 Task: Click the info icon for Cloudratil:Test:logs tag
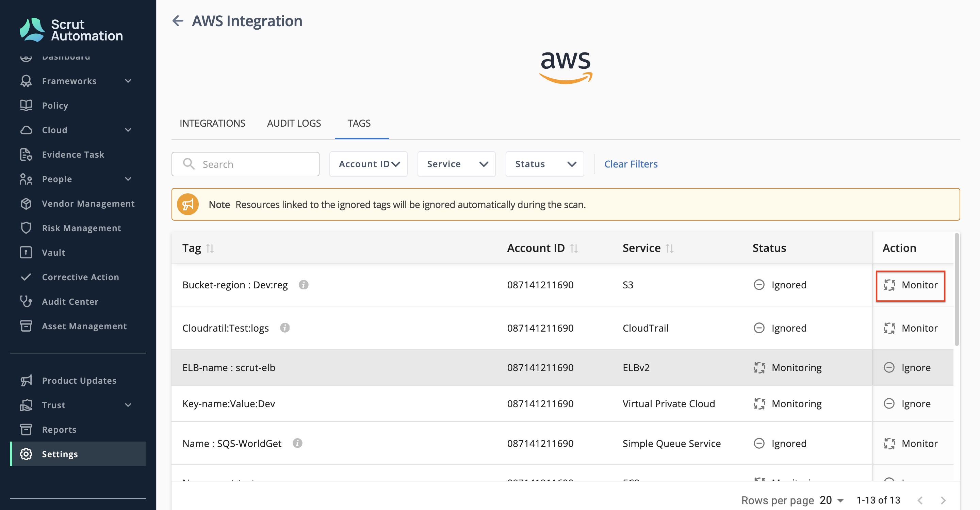coord(284,328)
